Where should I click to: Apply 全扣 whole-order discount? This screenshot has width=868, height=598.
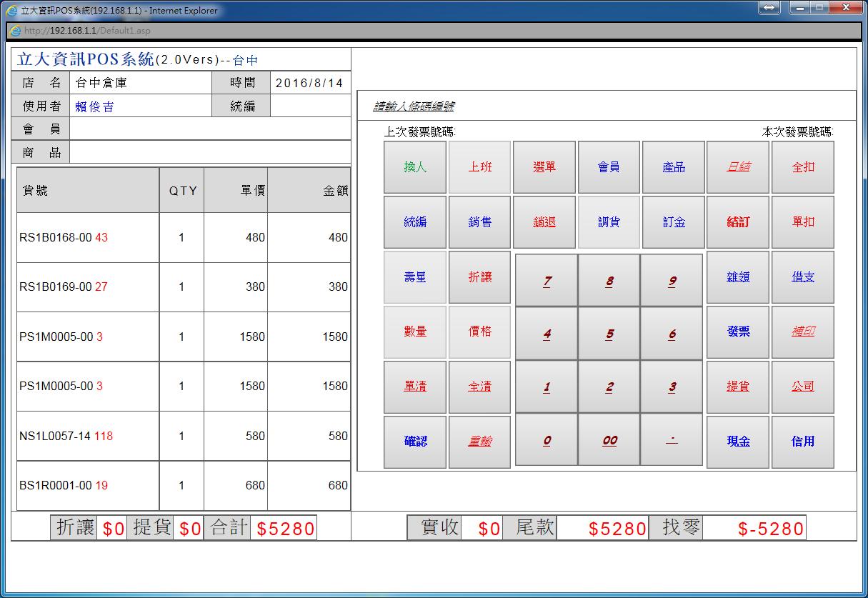click(803, 167)
